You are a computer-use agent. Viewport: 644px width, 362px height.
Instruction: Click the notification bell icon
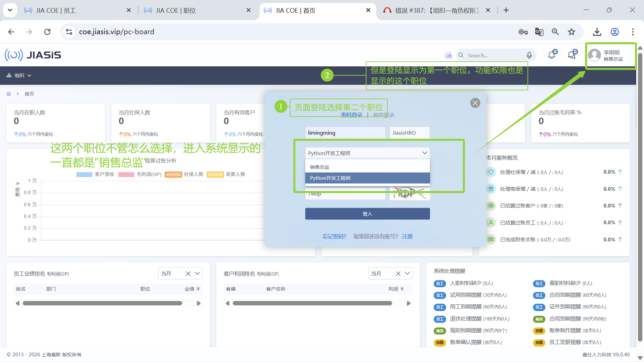pos(552,55)
